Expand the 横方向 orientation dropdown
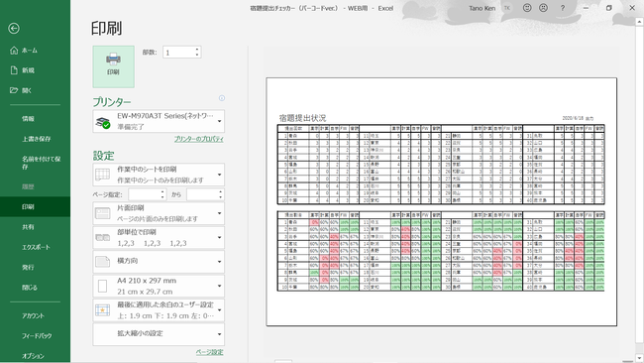Viewport: 644px width, 363px height. [x=159, y=262]
